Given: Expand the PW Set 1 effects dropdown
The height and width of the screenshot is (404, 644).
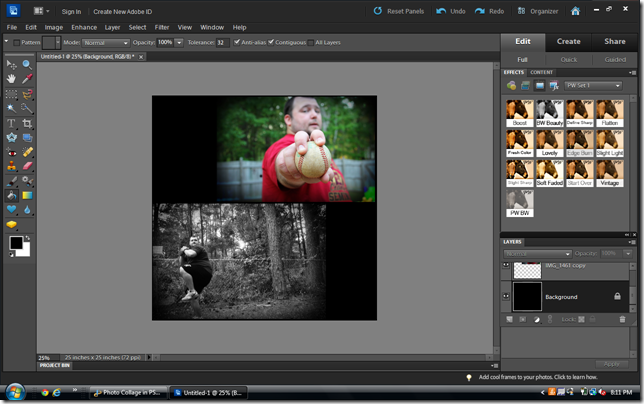Looking at the screenshot, I should click(592, 86).
